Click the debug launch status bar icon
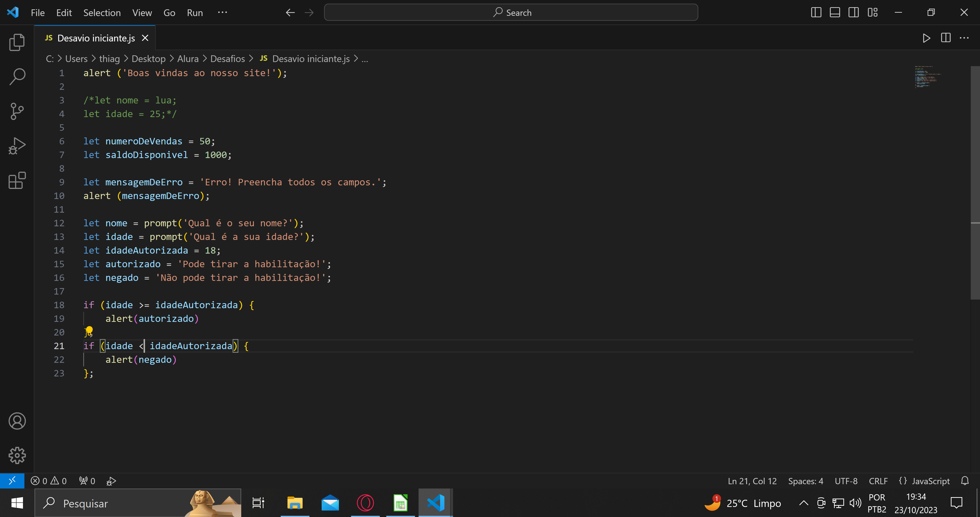 pos(111,481)
